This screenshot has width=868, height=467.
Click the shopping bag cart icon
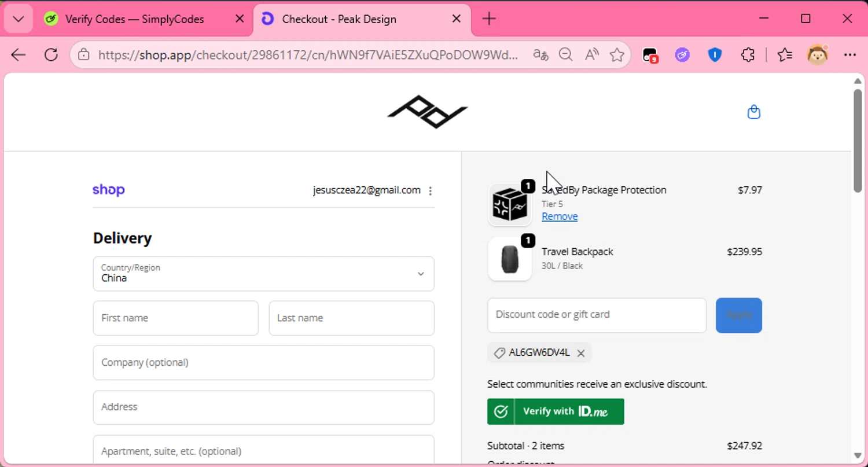[753, 112]
